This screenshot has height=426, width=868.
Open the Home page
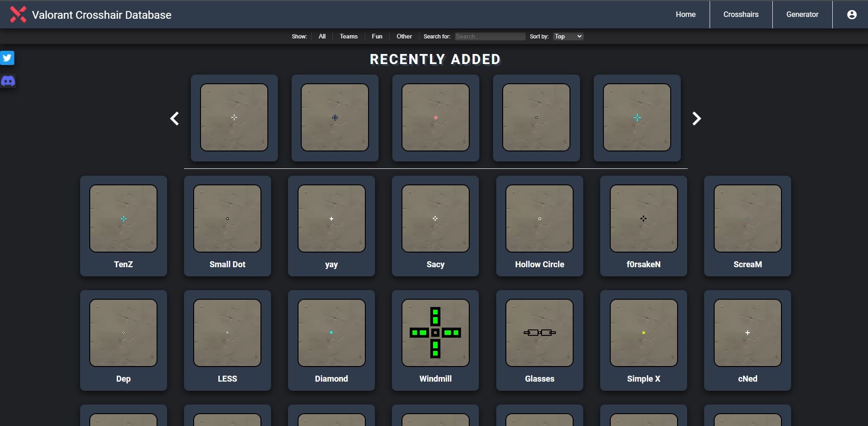[685, 15]
